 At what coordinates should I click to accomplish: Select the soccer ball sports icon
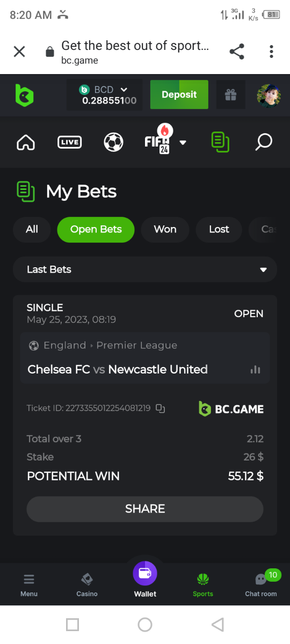click(113, 142)
